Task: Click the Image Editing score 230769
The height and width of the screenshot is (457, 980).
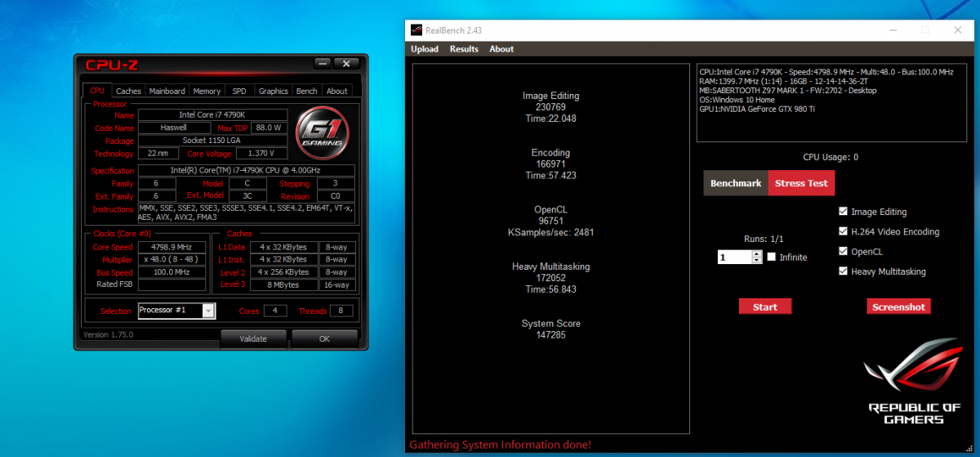Action: point(550,107)
